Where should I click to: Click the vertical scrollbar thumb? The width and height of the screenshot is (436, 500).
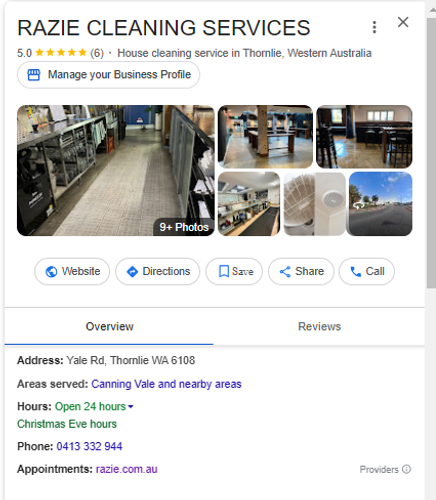[431, 153]
